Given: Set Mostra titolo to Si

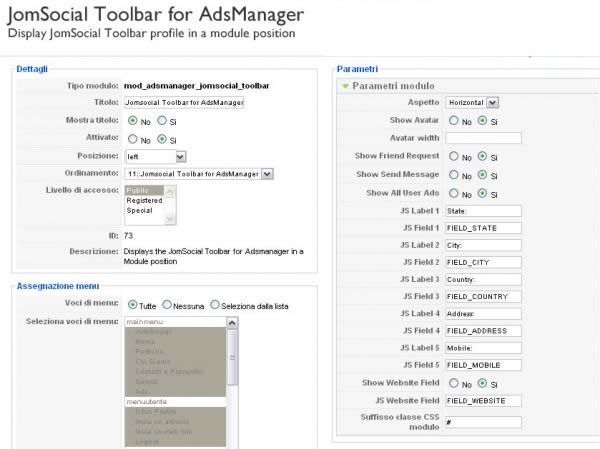Looking at the screenshot, I should click(x=162, y=121).
